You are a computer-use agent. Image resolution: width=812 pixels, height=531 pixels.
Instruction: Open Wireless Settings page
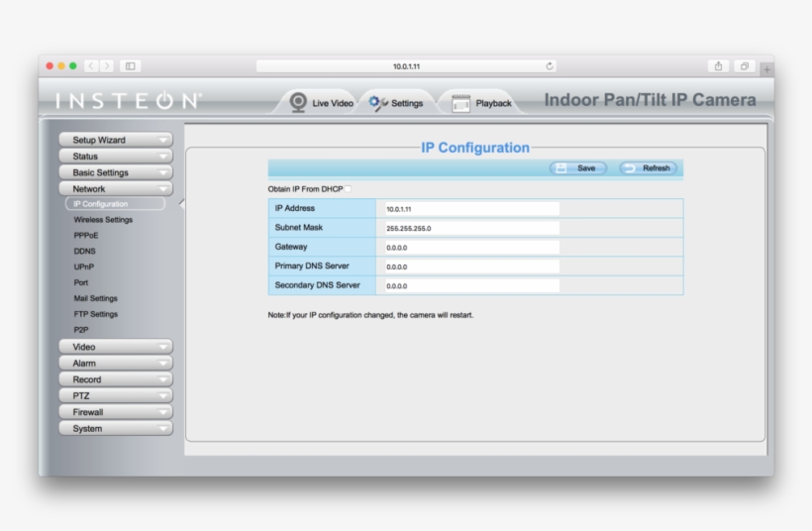pos(103,220)
